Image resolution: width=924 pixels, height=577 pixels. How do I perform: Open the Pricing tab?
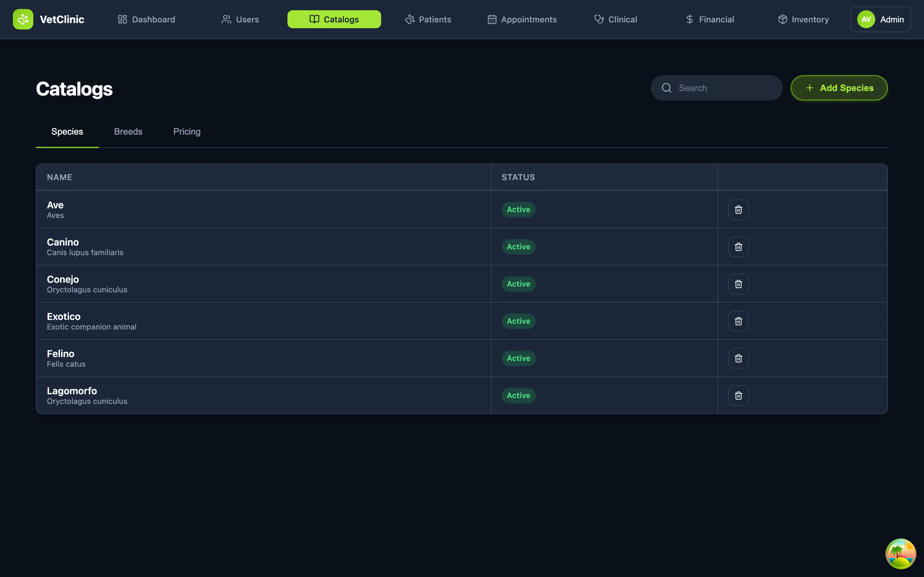click(187, 132)
